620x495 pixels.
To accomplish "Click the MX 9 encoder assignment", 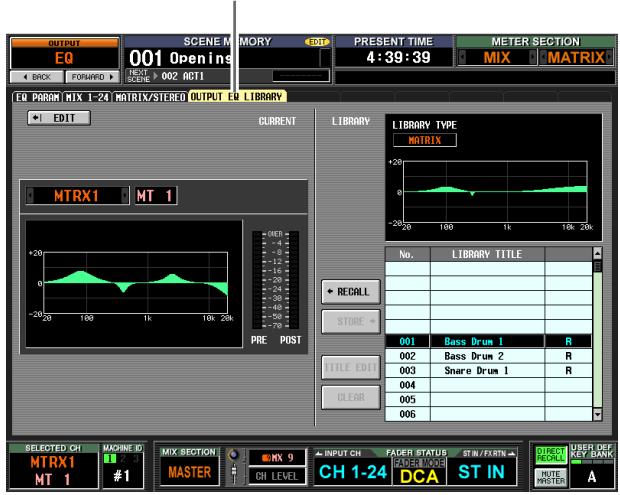I will pos(278,458).
